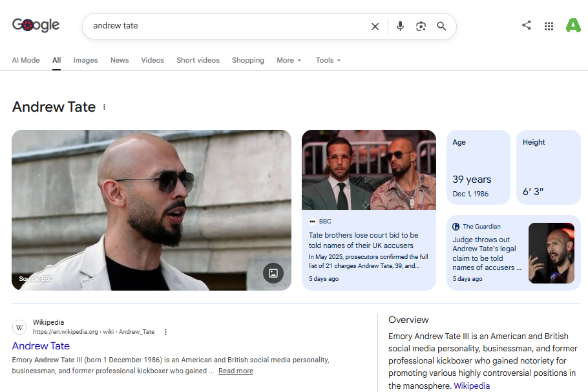This screenshot has height=392, width=588.
Task: Clear the search box with the X icon
Action: (375, 26)
